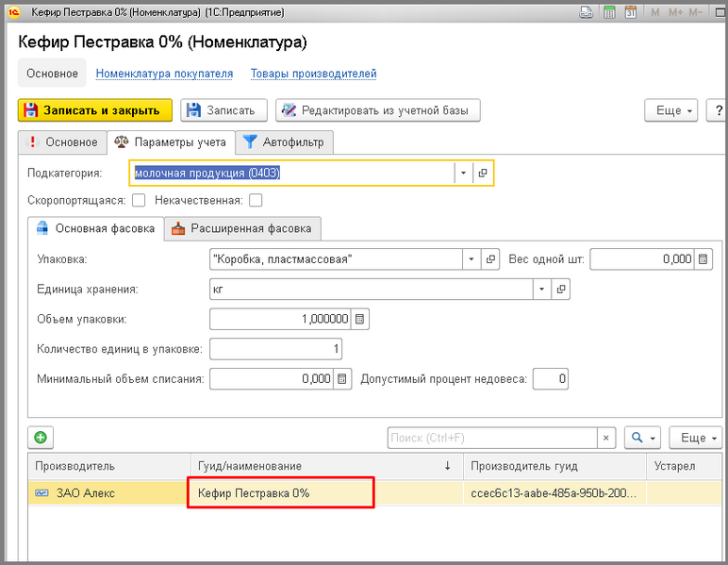Click the M memory button in title bar
This screenshot has height=565, width=728.
[x=655, y=12]
